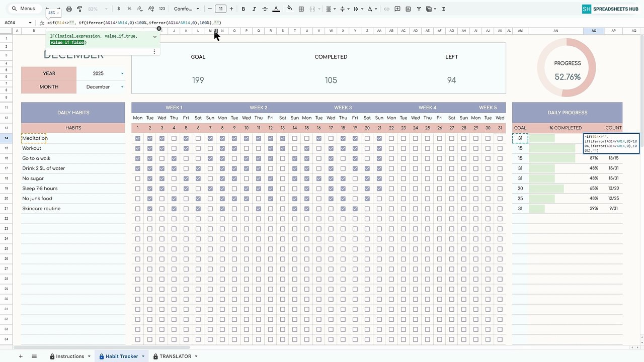644x362 pixels.
Task: Select the Paint format tool
Action: [79, 9]
